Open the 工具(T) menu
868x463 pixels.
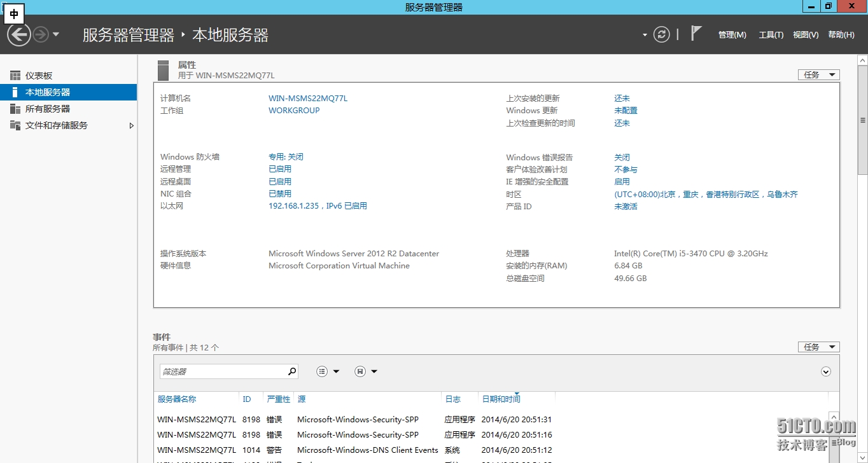pos(771,35)
